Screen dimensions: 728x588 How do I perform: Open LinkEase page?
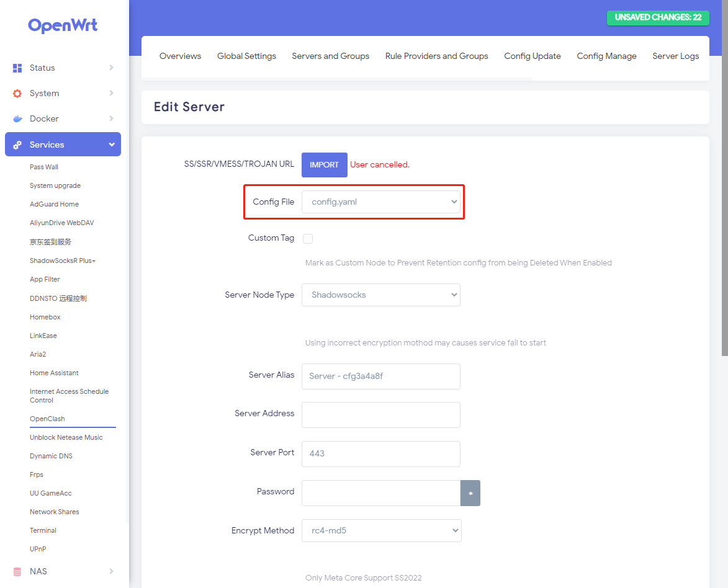[x=43, y=336]
